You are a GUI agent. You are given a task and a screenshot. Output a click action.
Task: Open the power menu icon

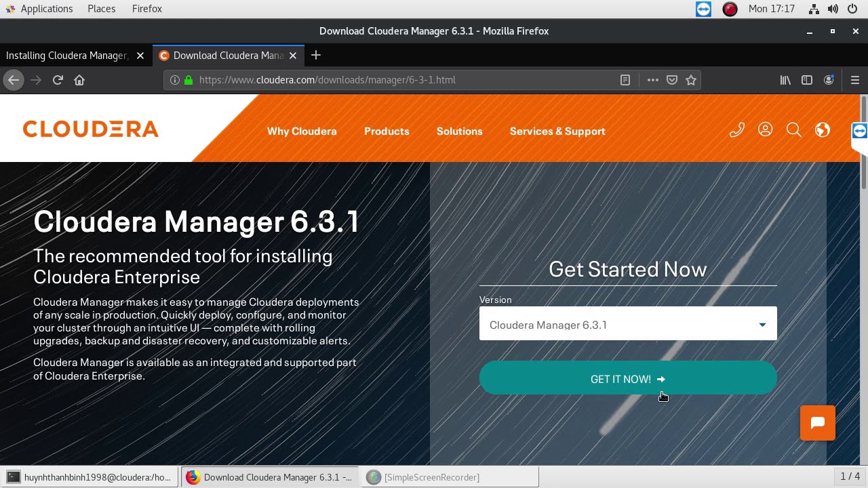[x=852, y=9]
